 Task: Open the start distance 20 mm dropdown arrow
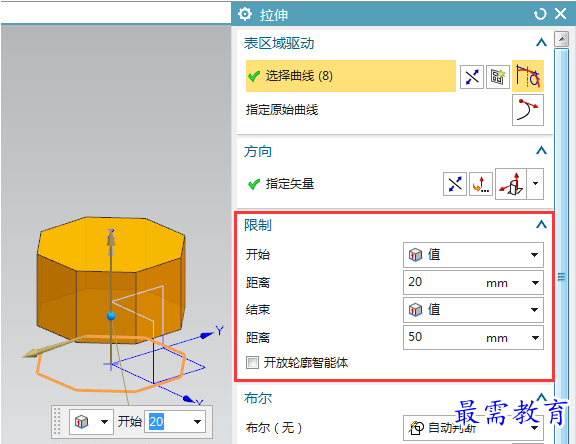coord(535,283)
